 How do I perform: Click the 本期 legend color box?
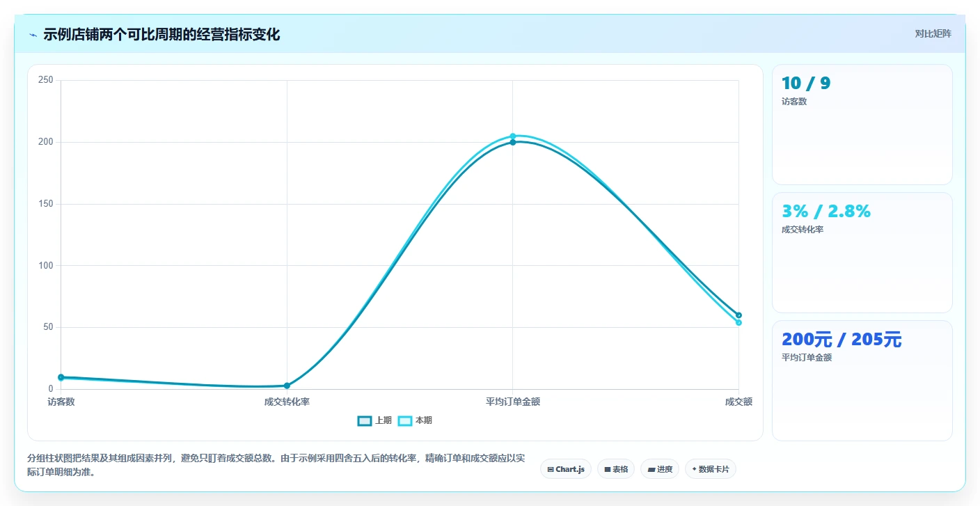[405, 420]
